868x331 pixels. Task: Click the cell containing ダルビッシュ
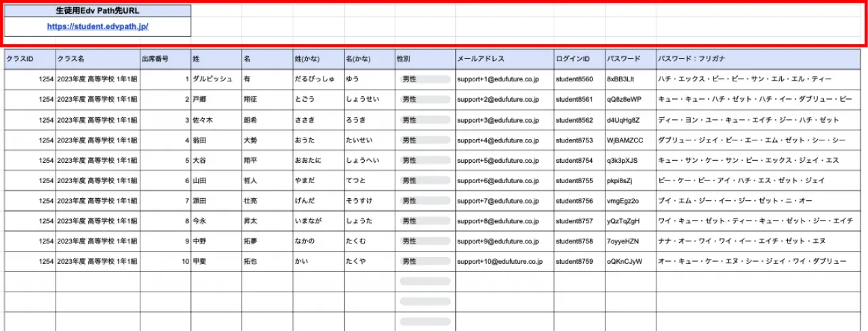pyautogui.click(x=216, y=79)
